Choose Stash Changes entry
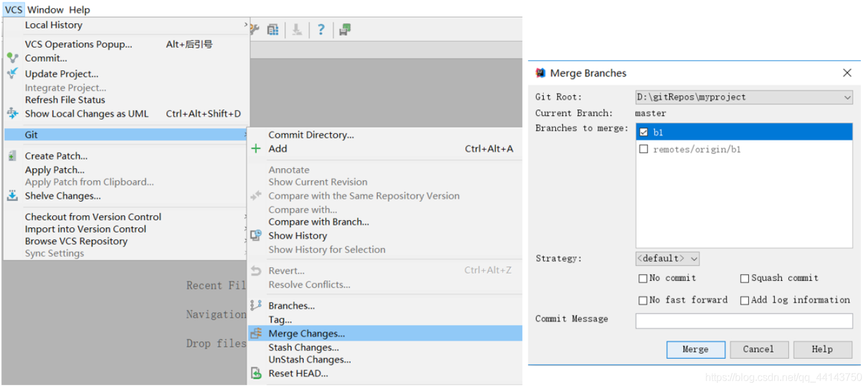Viewport: 868px width, 389px height. [304, 348]
